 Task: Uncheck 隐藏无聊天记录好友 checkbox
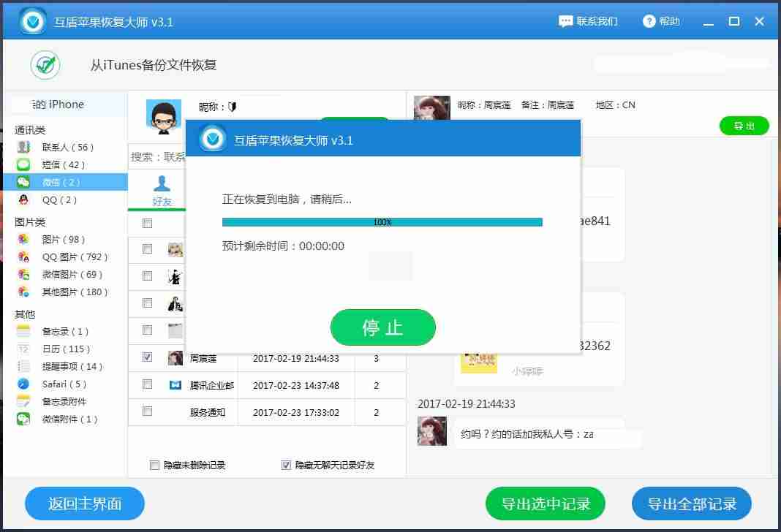pyautogui.click(x=286, y=465)
